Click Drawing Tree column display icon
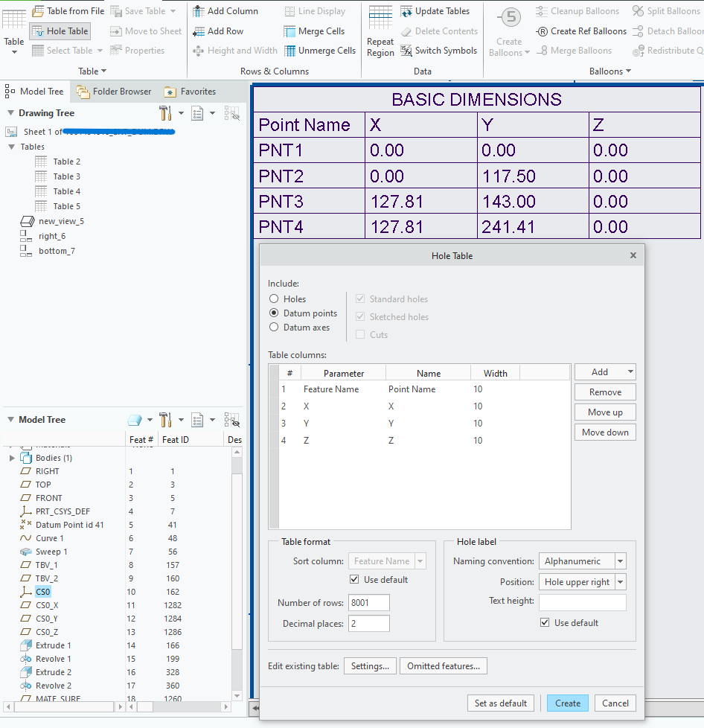The width and height of the screenshot is (704, 728). point(197,113)
